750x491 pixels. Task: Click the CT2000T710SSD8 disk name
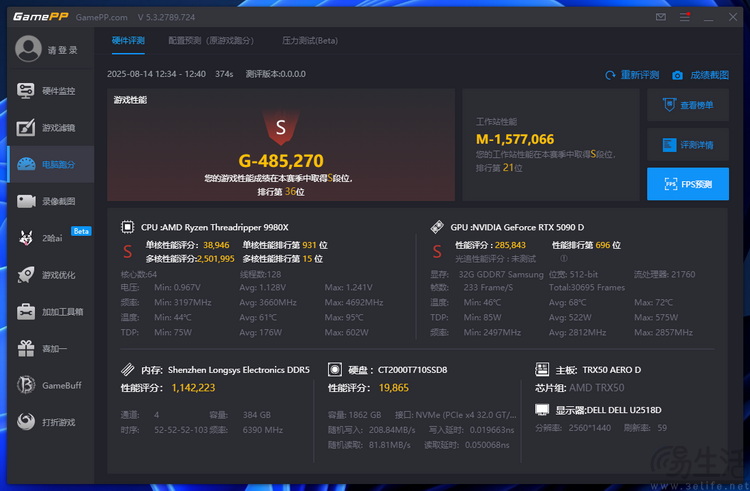click(x=412, y=370)
